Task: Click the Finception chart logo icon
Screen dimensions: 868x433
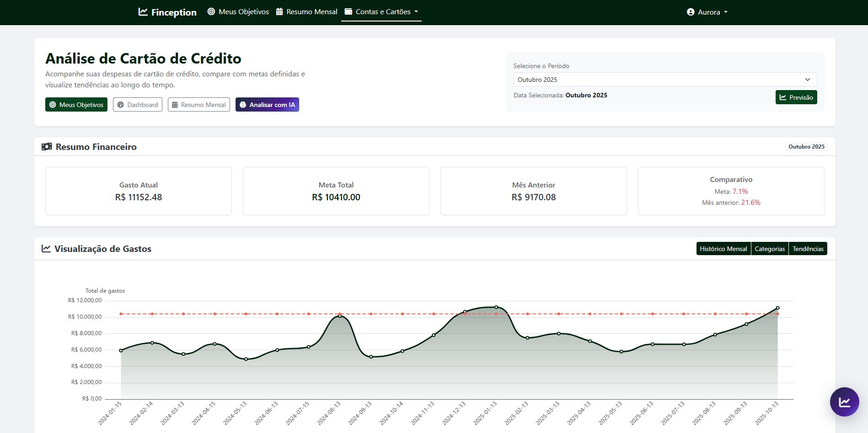Action: [142, 11]
